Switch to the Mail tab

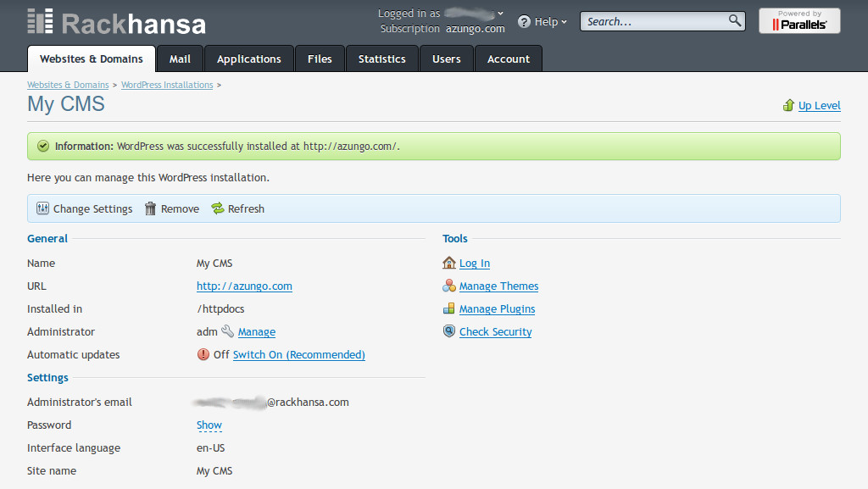(180, 58)
